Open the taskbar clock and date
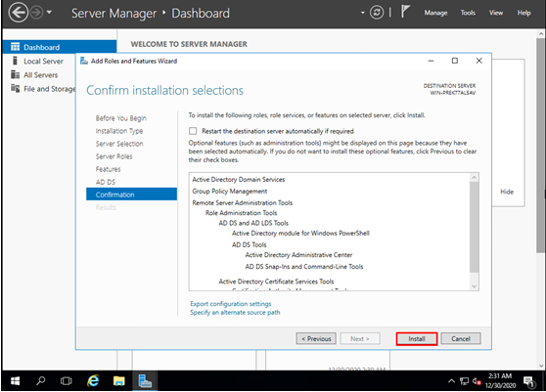Screen dimensions: 546x392 click(x=500, y=381)
